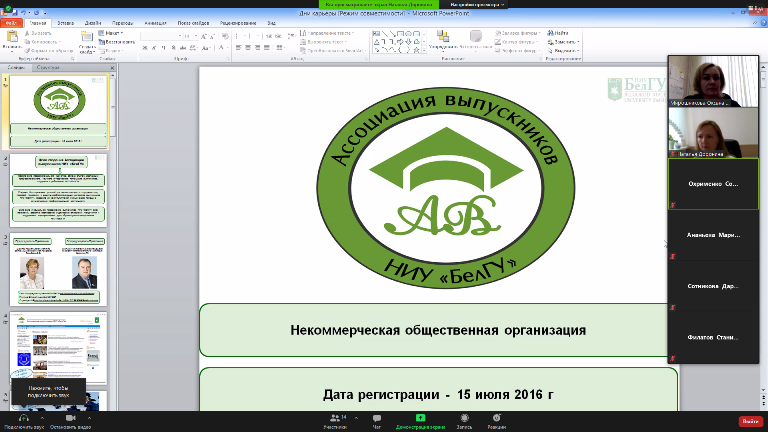Select slide 3 thumbnail with two portraits
This screenshot has height=432, width=768.
pos(62,268)
